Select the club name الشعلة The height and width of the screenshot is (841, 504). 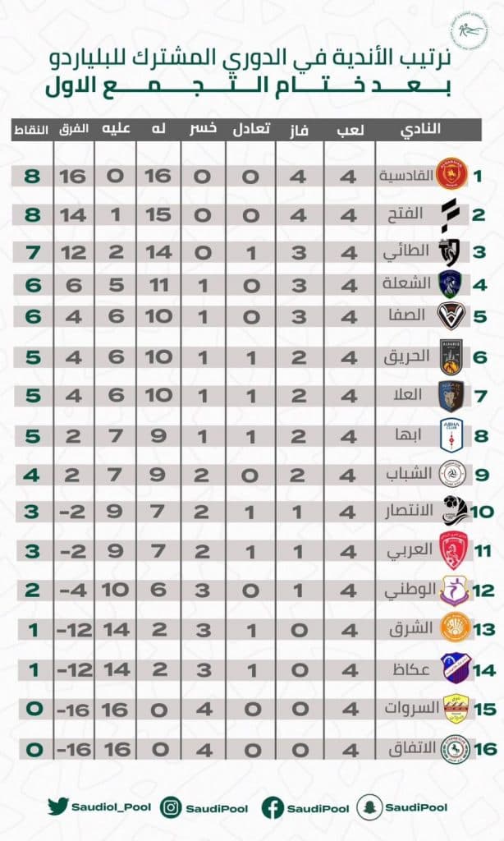(406, 283)
